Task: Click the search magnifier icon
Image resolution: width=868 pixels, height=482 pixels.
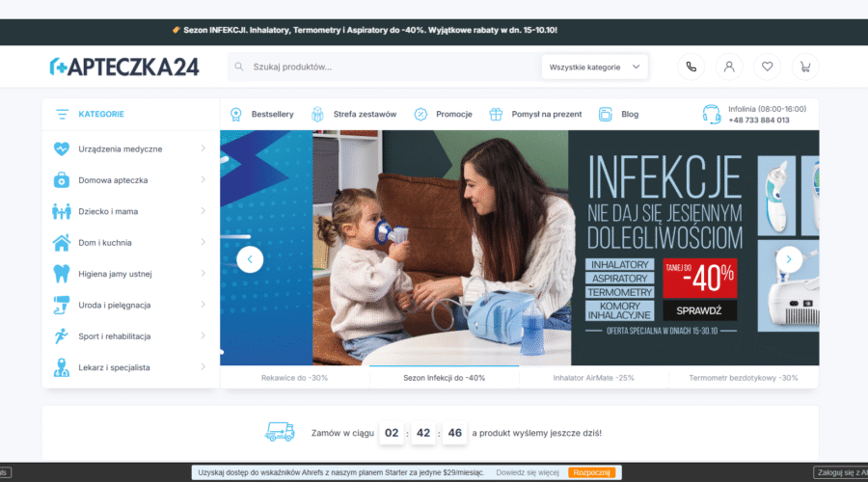Action: (238, 67)
